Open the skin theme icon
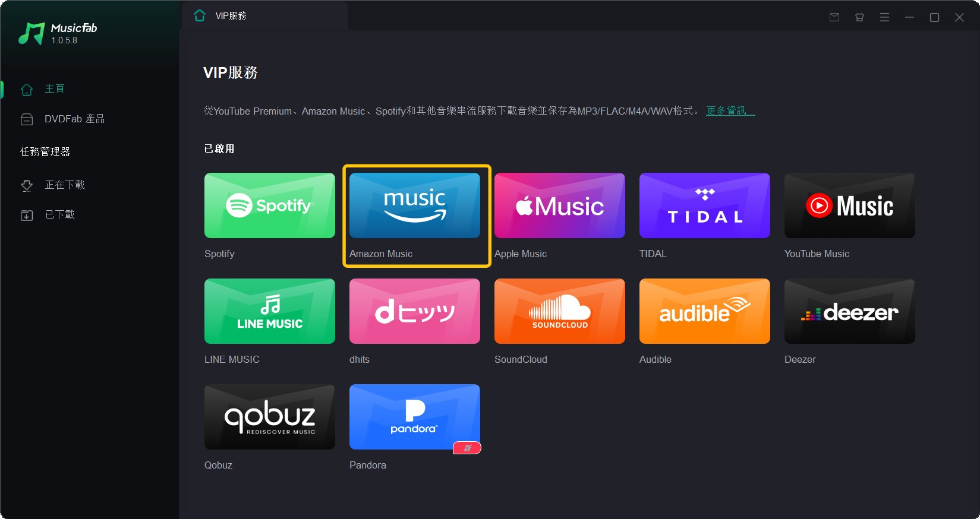Screen dimensions: 980x519 [859, 17]
